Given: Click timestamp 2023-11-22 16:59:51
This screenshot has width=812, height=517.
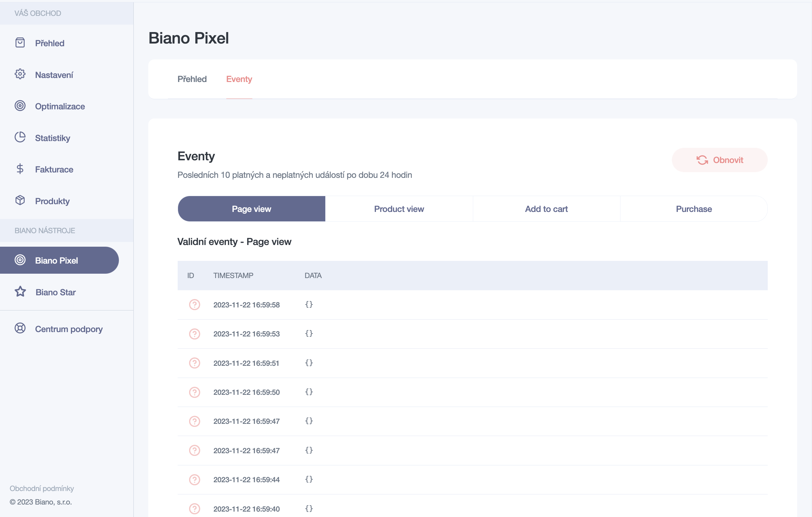Looking at the screenshot, I should [x=246, y=363].
